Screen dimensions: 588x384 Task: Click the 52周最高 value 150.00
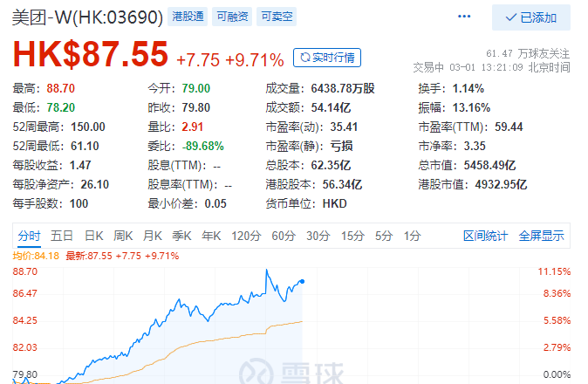pos(88,127)
